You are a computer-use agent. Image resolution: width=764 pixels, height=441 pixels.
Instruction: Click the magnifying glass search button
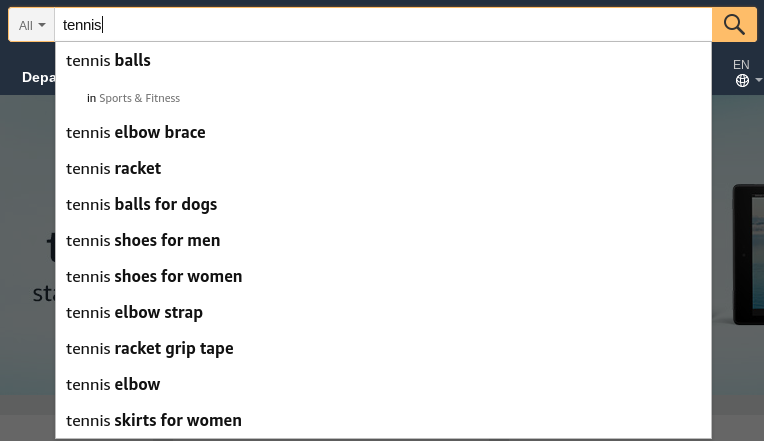734,25
